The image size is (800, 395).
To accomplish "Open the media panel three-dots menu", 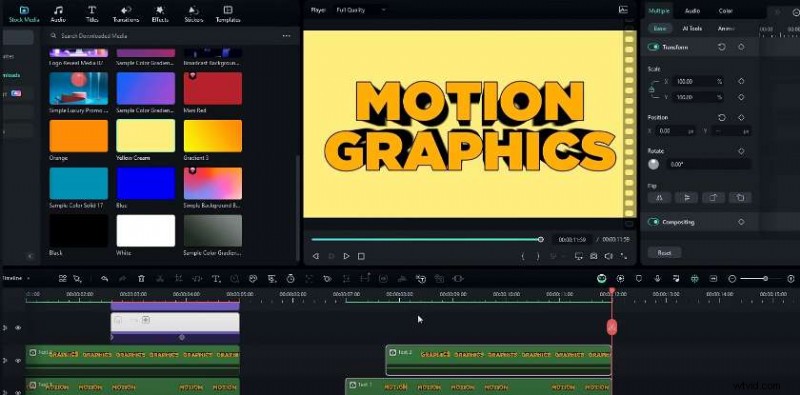I will click(286, 36).
